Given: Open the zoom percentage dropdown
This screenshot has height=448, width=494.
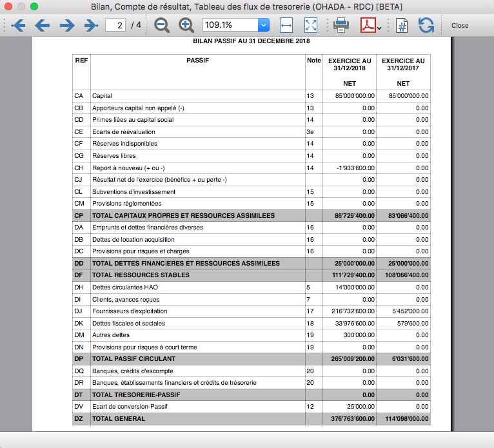Looking at the screenshot, I should pyautogui.click(x=264, y=25).
